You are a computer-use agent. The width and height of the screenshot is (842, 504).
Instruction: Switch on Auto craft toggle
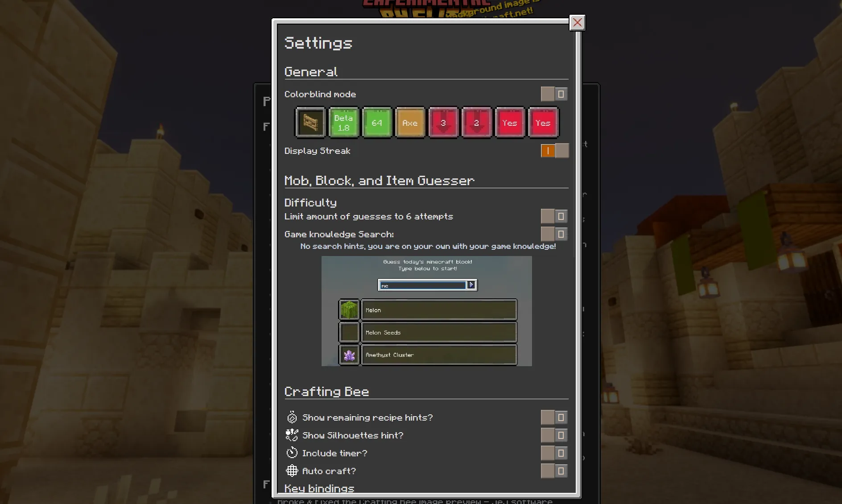pyautogui.click(x=554, y=471)
